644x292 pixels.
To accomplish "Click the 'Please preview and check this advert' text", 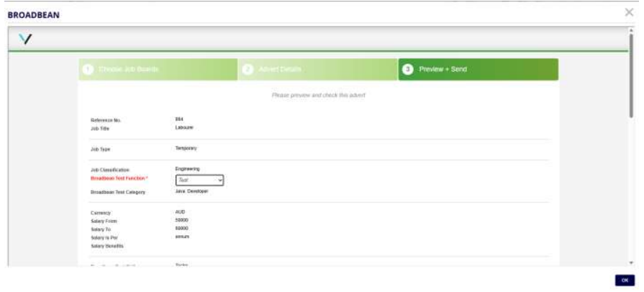I will coord(318,95).
